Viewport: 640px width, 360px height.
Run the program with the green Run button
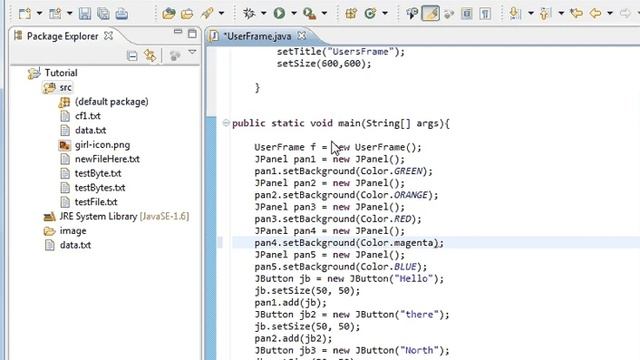[279, 13]
